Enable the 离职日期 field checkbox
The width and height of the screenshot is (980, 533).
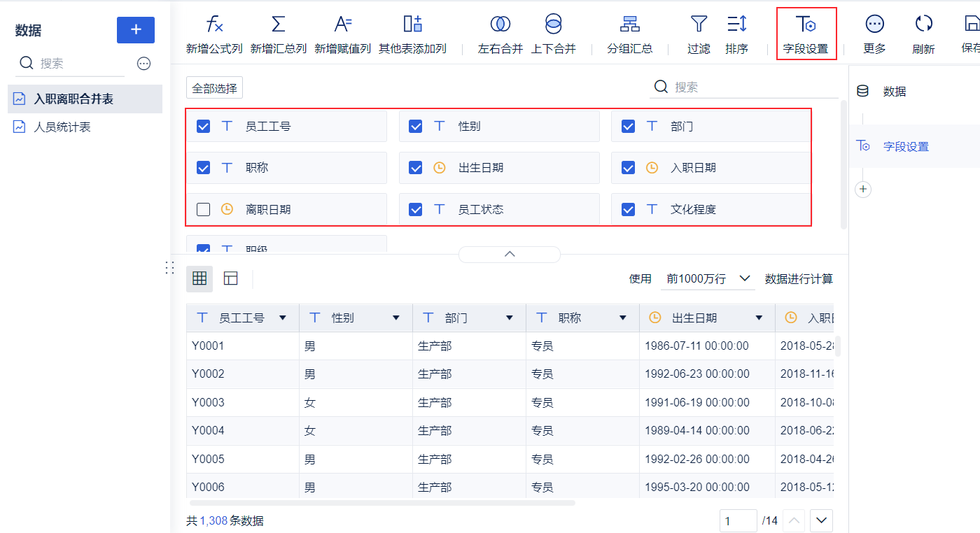point(204,209)
